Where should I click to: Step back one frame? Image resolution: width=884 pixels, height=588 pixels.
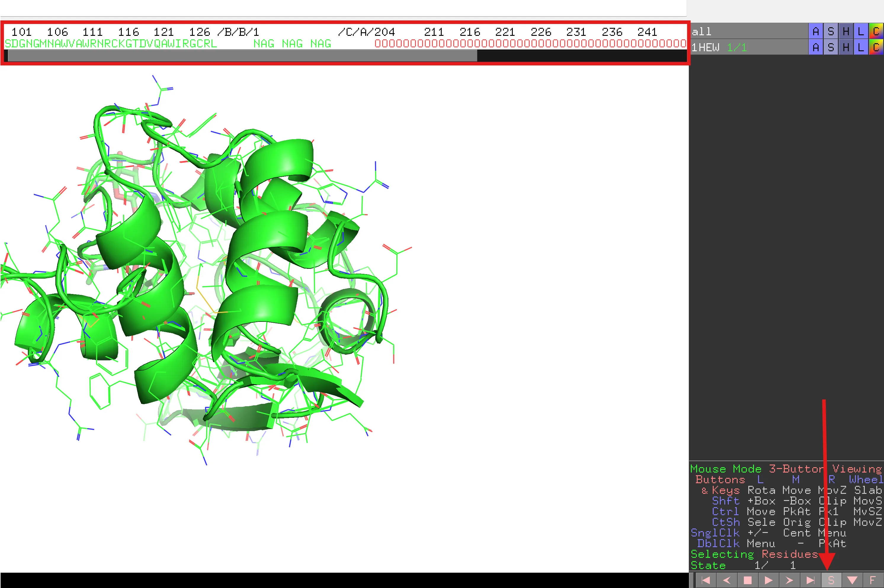point(727,580)
